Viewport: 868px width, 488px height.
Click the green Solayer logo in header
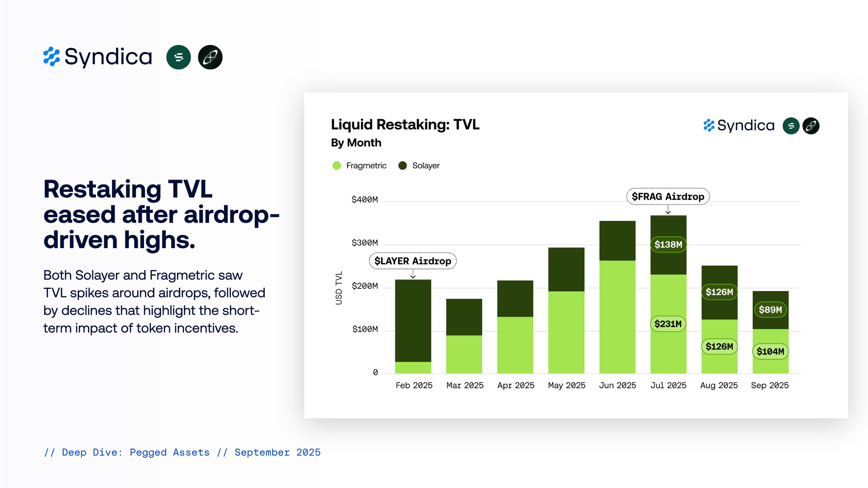click(178, 57)
